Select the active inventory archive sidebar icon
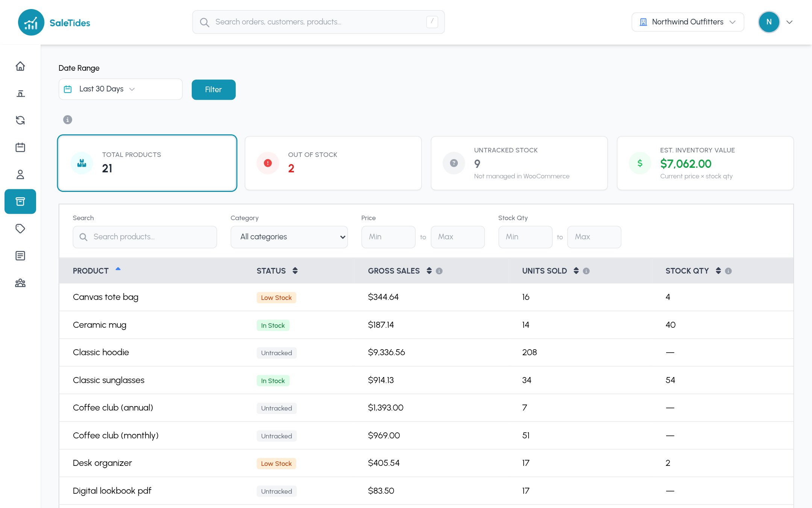Viewport: 812px width, 508px height. point(20,202)
